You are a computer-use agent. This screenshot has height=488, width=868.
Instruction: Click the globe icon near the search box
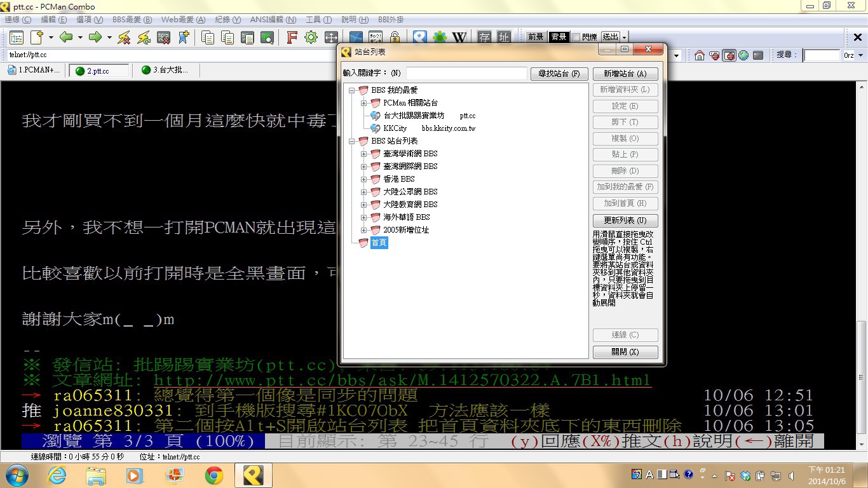[x=743, y=55]
